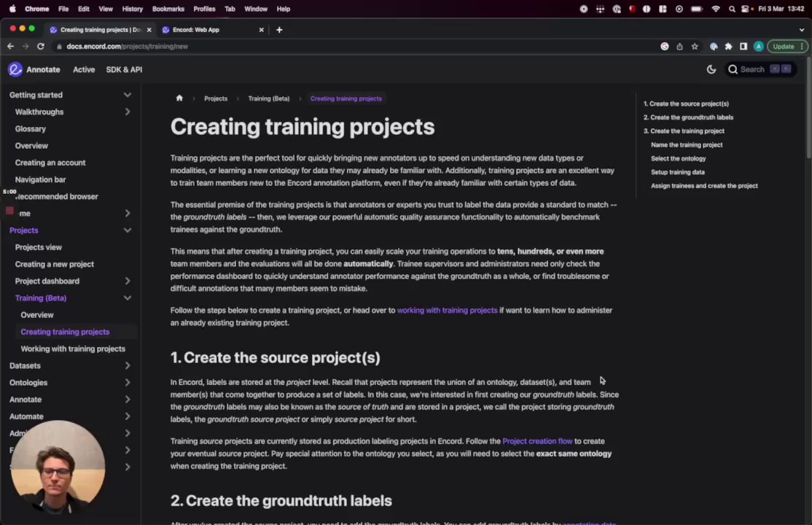Viewport: 812px width, 525px height.
Task: Expand the Project dashboard chevron
Action: [x=128, y=281]
